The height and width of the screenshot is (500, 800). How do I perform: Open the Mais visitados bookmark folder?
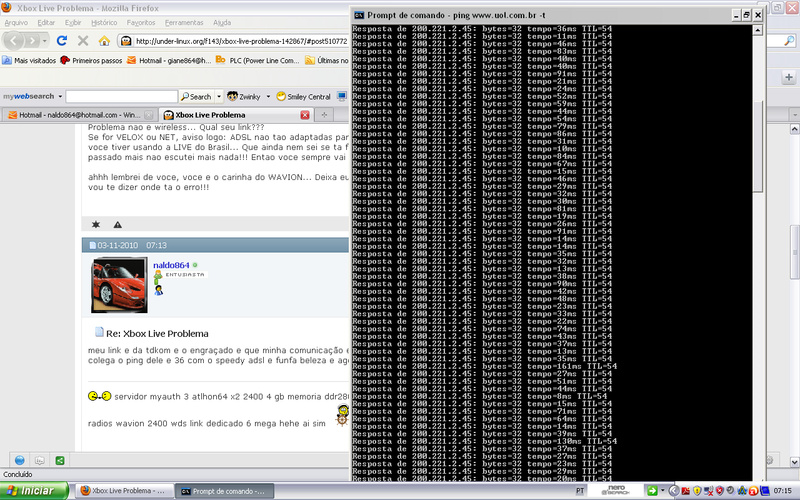(x=29, y=60)
